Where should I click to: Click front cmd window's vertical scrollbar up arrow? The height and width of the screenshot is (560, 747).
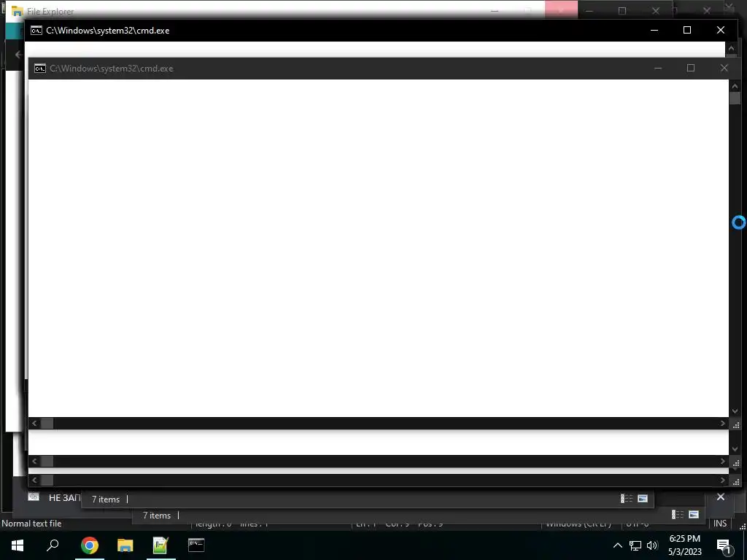[735, 86]
